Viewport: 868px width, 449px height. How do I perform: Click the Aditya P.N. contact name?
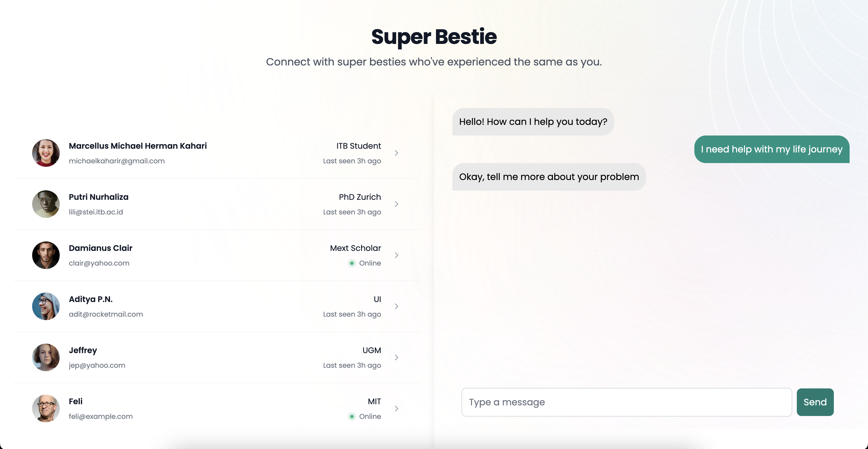pyautogui.click(x=91, y=299)
